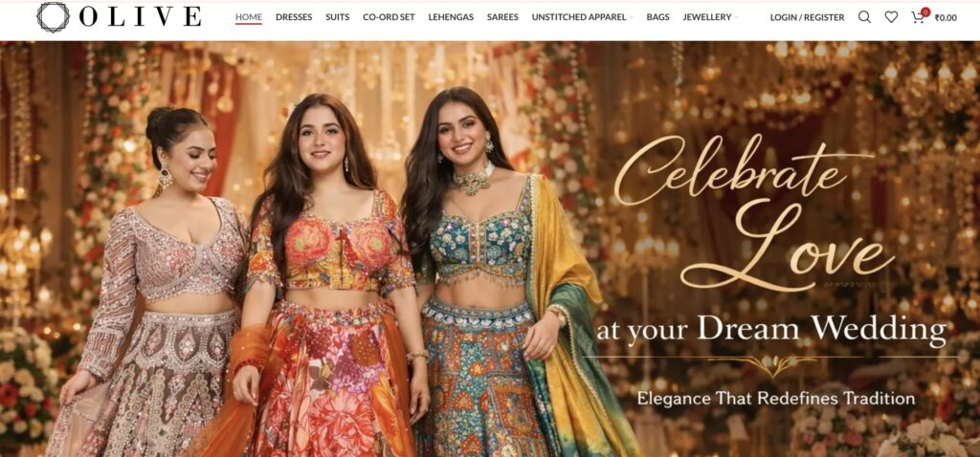Open the Sarees category

[502, 17]
